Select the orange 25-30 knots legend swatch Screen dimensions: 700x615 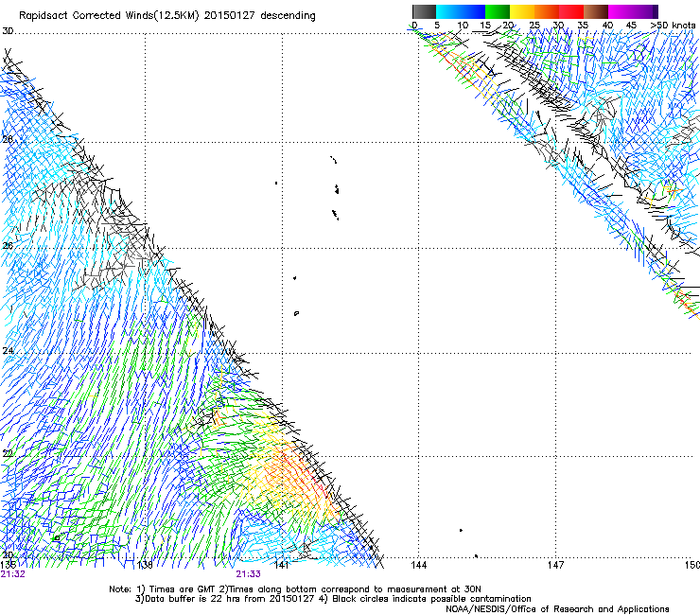(547, 11)
